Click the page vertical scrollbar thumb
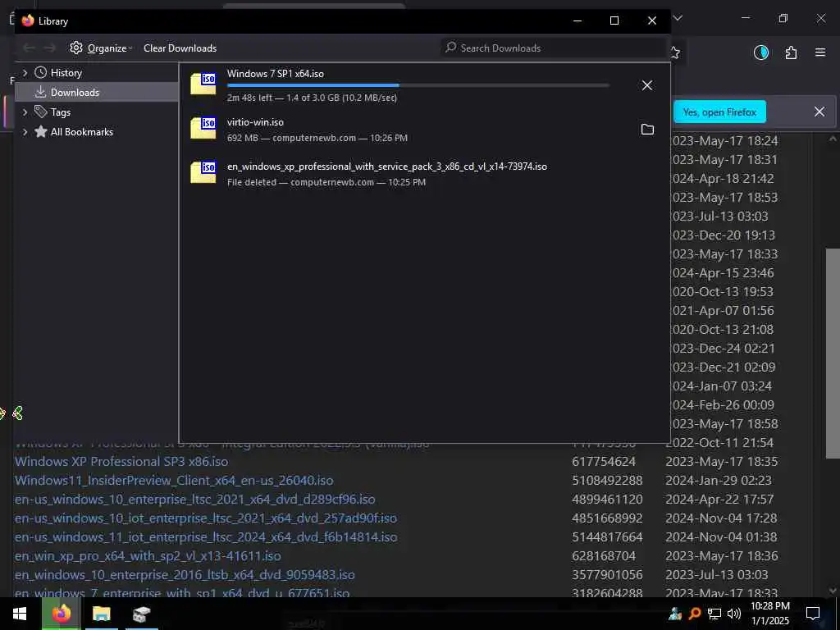 click(x=833, y=353)
